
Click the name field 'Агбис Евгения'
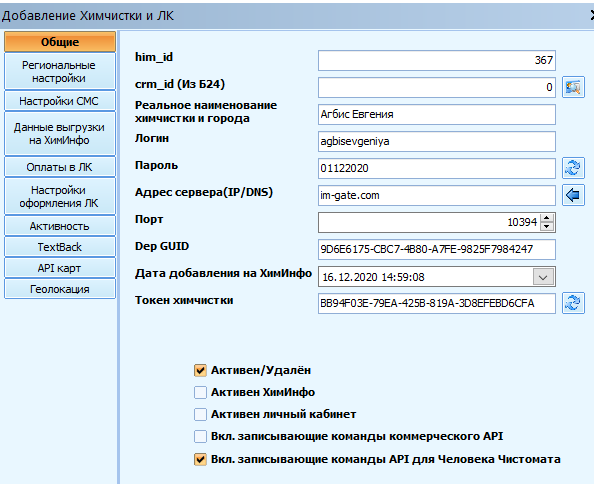(437, 114)
